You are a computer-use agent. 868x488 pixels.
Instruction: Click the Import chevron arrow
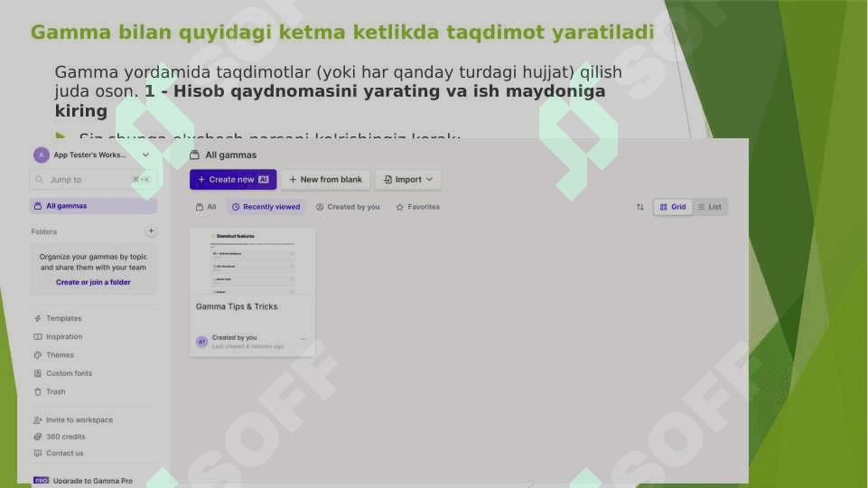click(x=430, y=180)
